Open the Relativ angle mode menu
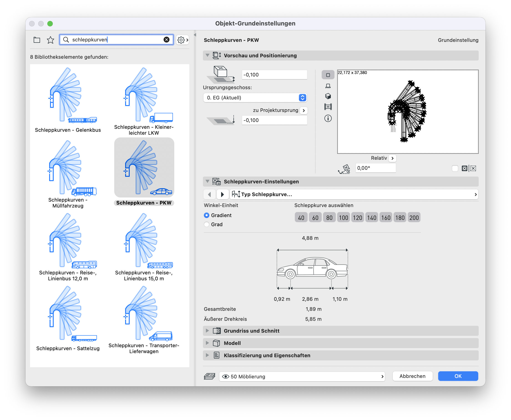Viewport: 511px width, 420px height. tap(392, 158)
